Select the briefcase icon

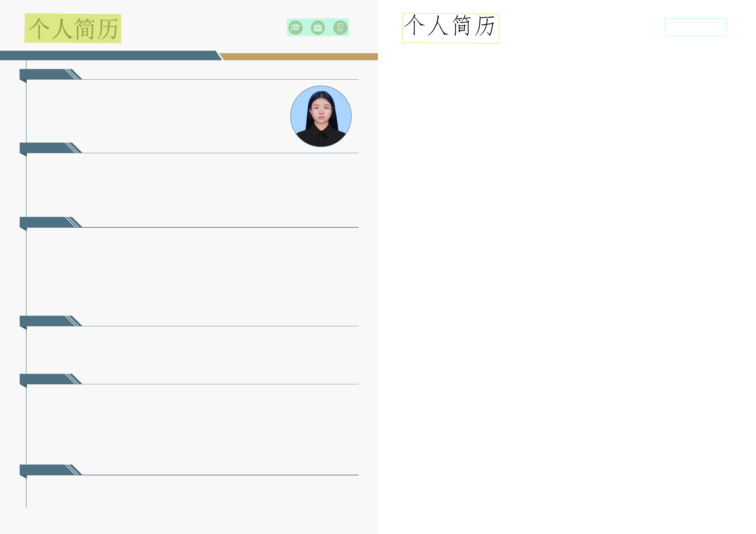[x=318, y=28]
